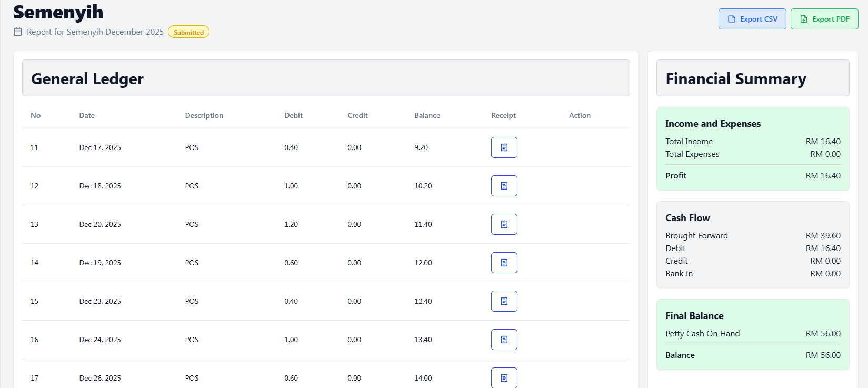Viewport: 868px width, 388px height.
Task: View receipt for Dec 24, 2025 entry
Action: (504, 340)
